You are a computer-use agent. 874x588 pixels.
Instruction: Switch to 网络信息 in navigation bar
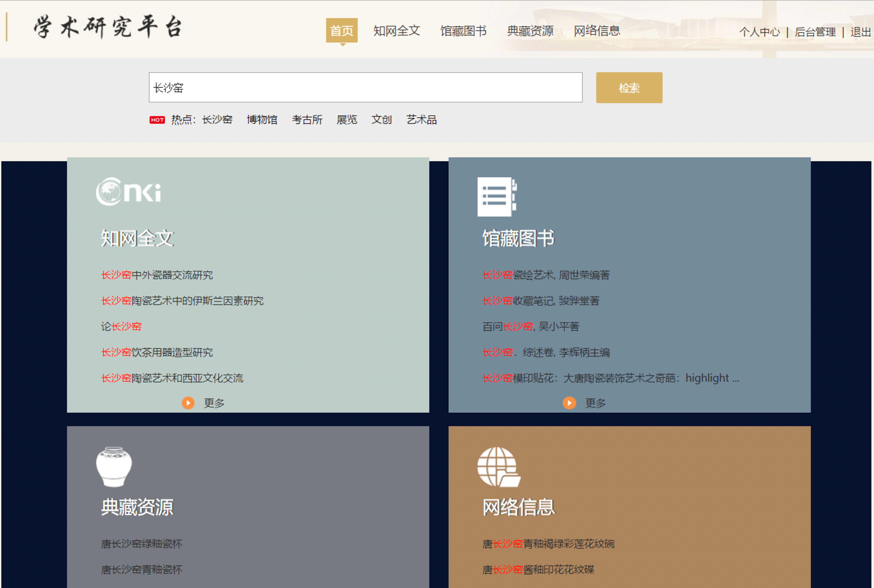(597, 31)
